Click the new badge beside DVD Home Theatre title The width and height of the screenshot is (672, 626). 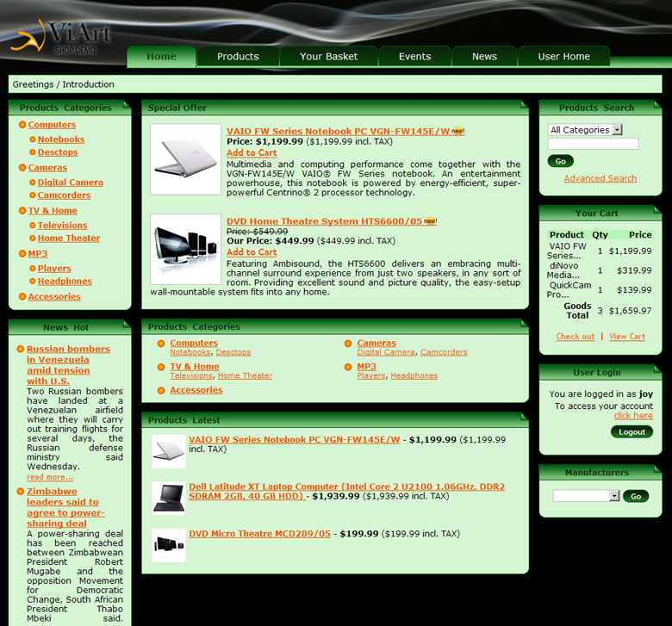point(430,221)
